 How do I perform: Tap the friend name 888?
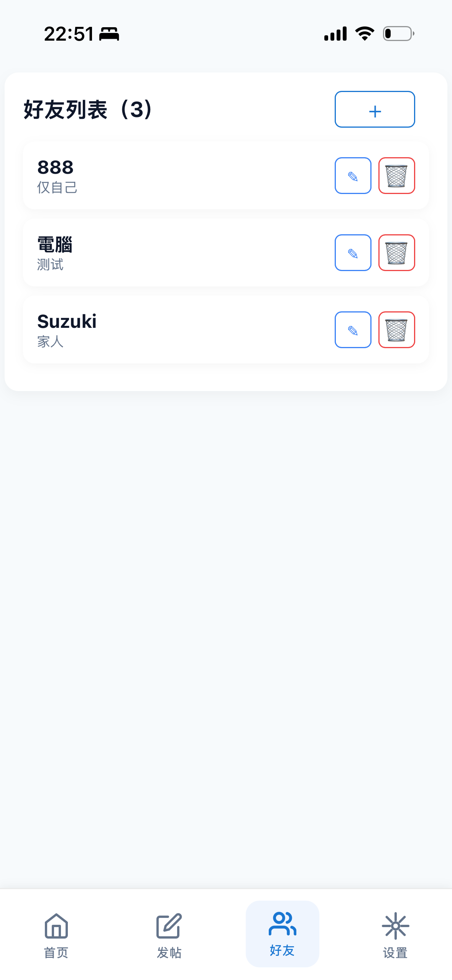[56, 168]
